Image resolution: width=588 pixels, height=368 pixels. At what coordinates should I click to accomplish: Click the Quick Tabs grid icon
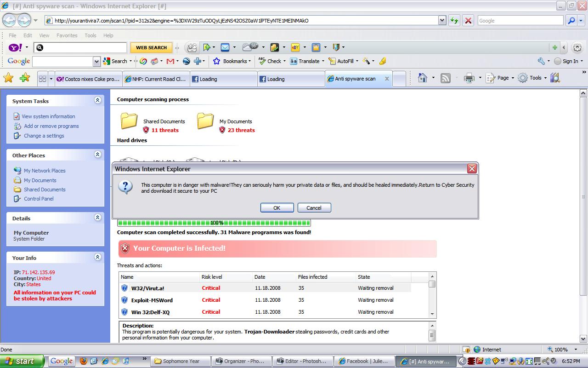pos(42,79)
